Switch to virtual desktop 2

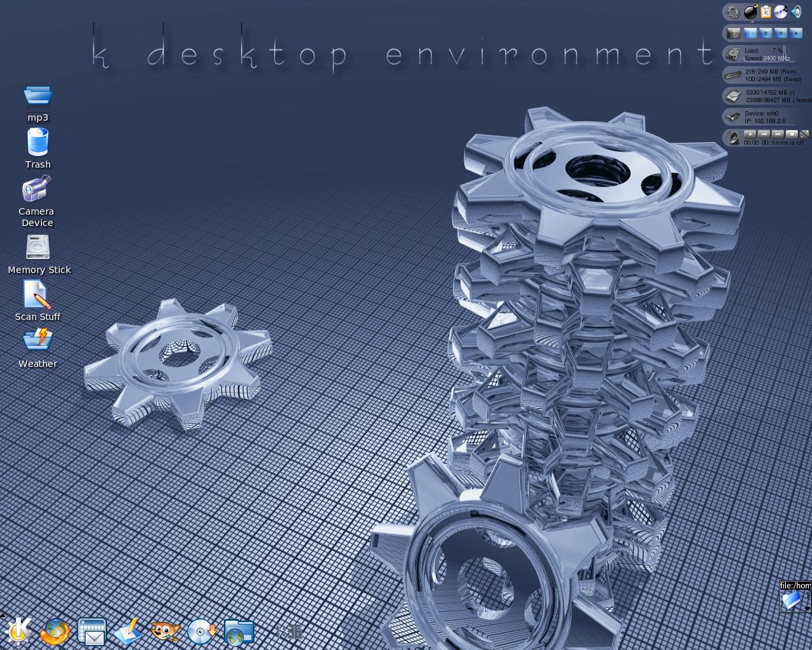coord(766,33)
